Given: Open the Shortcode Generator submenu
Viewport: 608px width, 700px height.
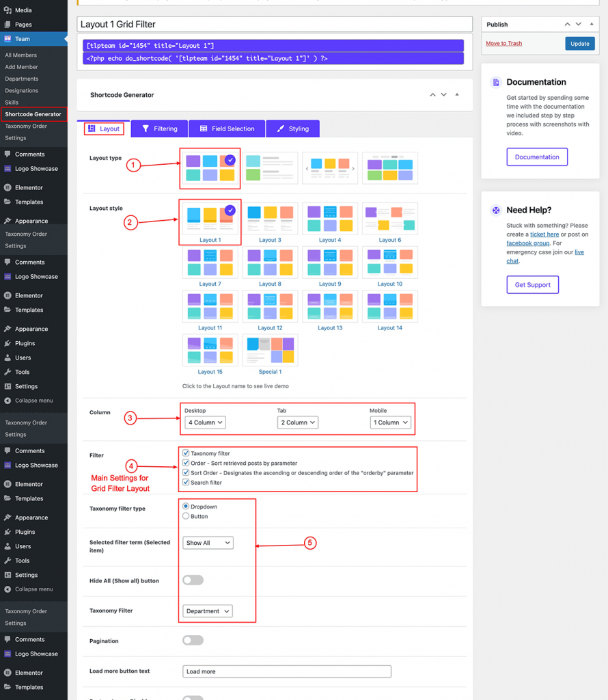Looking at the screenshot, I should click(x=33, y=114).
